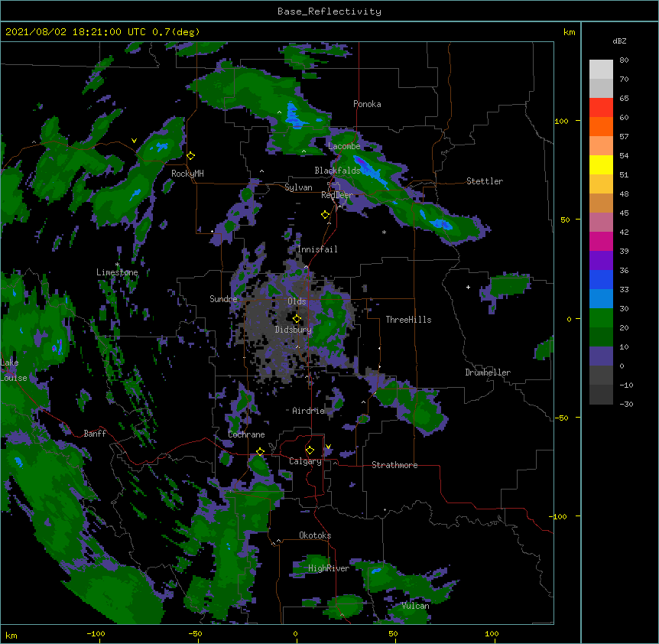Click the white asterisk above Limestone label
659x644 pixels.
pos(117,265)
